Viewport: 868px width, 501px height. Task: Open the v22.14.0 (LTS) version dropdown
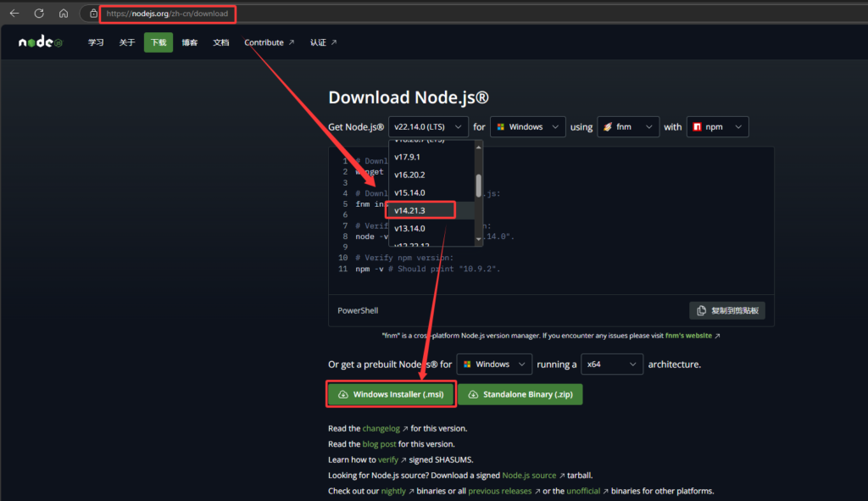pyautogui.click(x=428, y=127)
